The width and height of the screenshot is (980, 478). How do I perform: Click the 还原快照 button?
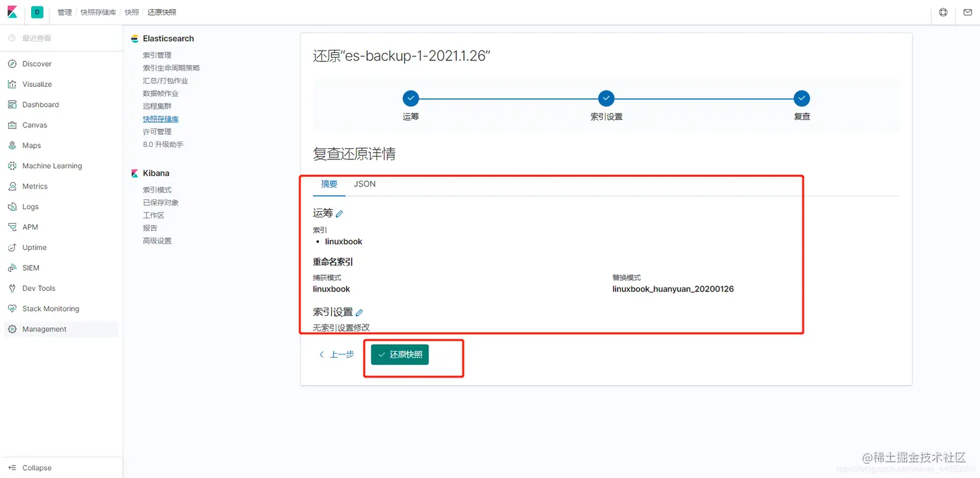pos(400,355)
